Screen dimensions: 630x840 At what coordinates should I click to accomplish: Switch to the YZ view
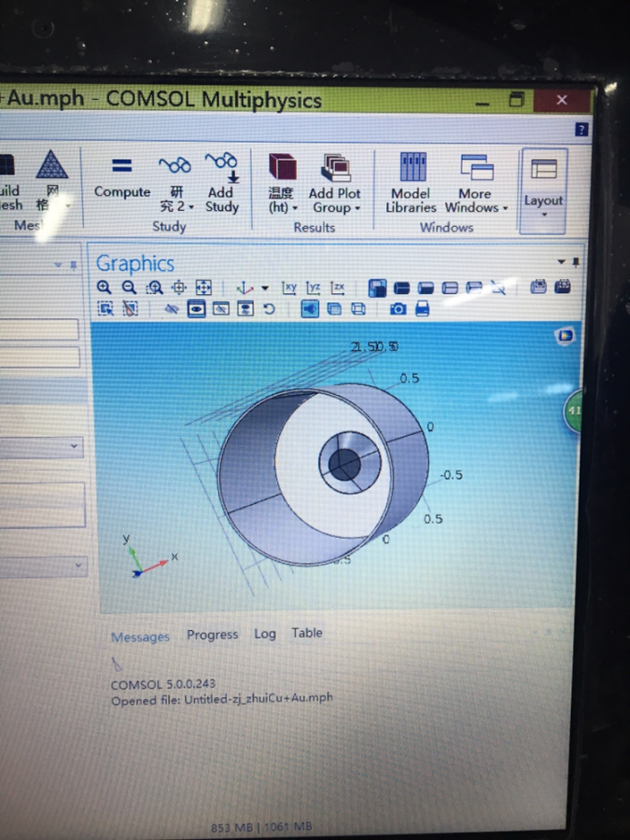pos(313,287)
